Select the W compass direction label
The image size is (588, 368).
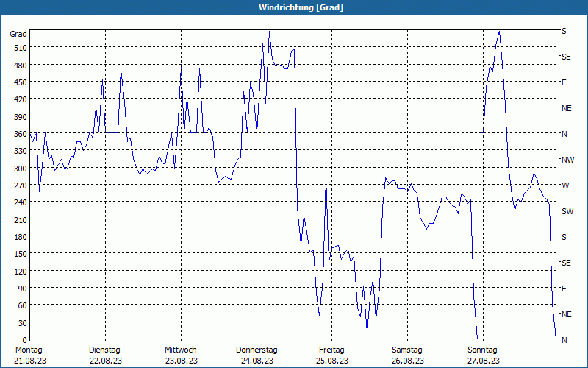coord(564,185)
